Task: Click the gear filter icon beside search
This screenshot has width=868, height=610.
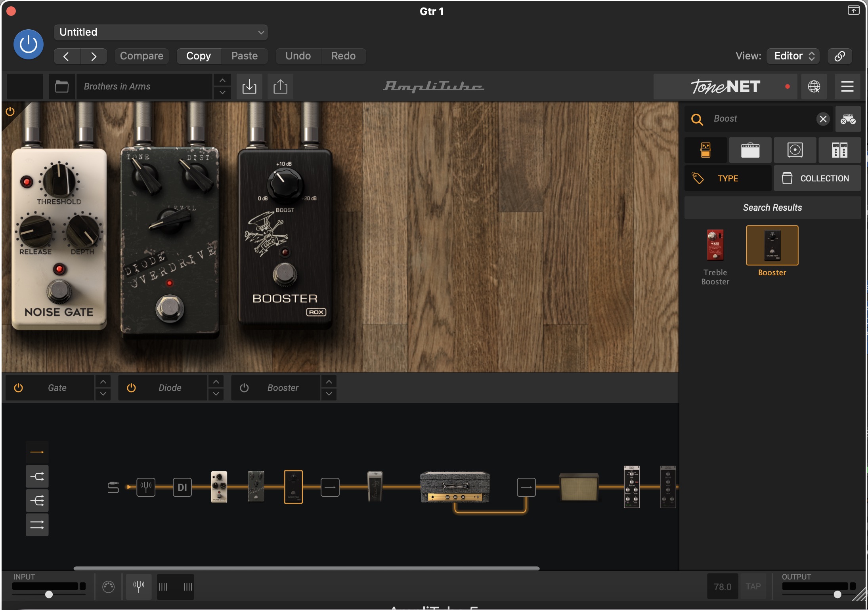Action: pos(848,119)
